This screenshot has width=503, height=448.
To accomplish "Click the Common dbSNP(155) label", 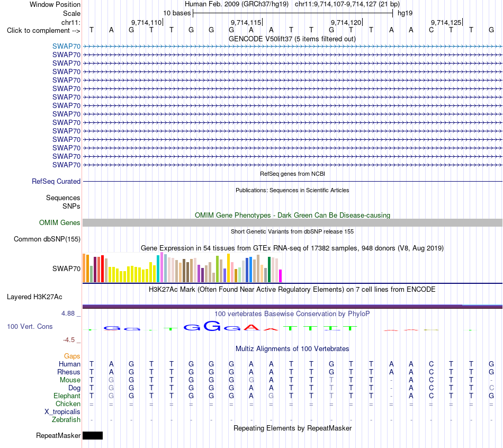I will tap(47, 239).
